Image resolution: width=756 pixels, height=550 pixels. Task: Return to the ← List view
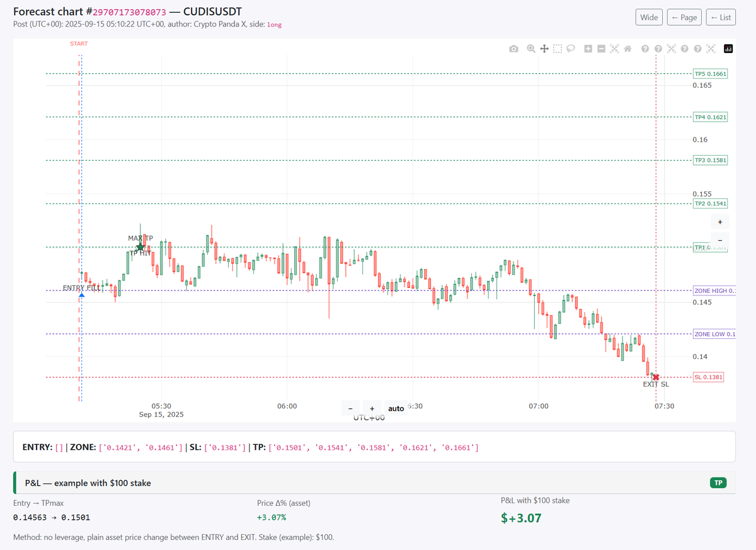721,17
